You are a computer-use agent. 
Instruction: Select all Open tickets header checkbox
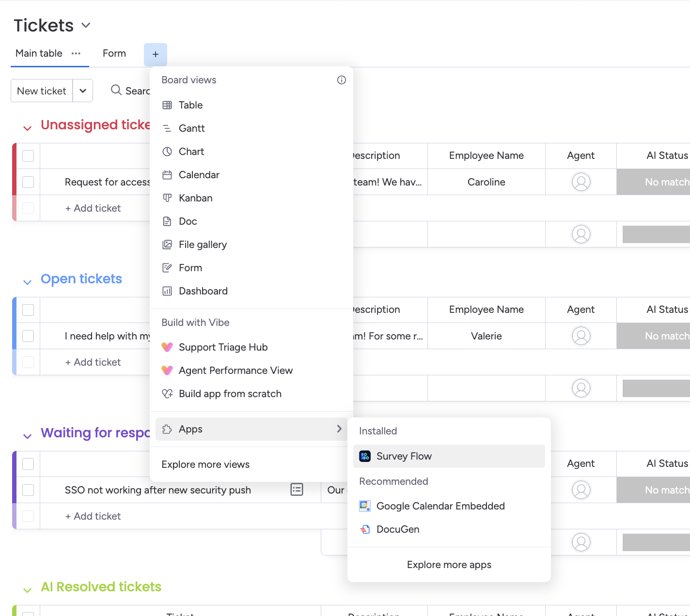(x=28, y=310)
